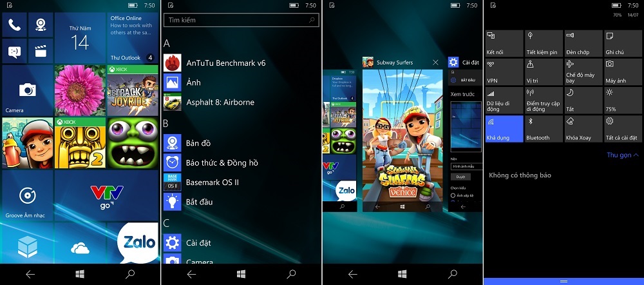Open Máy ảnh from the action center
This screenshot has height=285, width=644.
(x=623, y=72)
